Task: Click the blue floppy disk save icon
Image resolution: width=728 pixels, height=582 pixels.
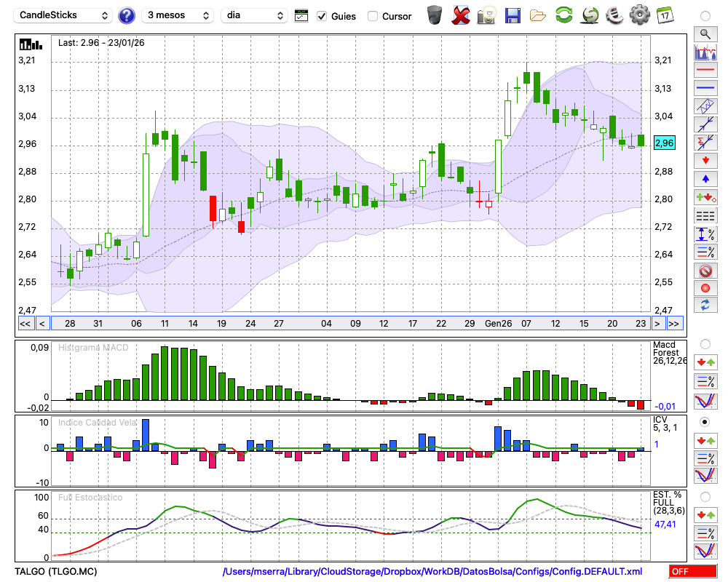Action: (513, 15)
